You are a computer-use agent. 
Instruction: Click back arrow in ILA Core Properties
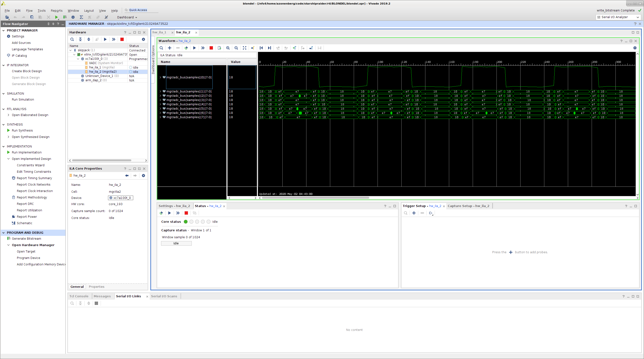127,176
